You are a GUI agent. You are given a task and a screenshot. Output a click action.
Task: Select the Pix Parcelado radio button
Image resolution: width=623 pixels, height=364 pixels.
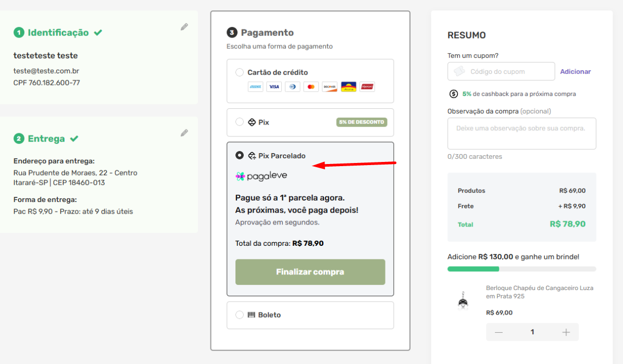click(240, 155)
